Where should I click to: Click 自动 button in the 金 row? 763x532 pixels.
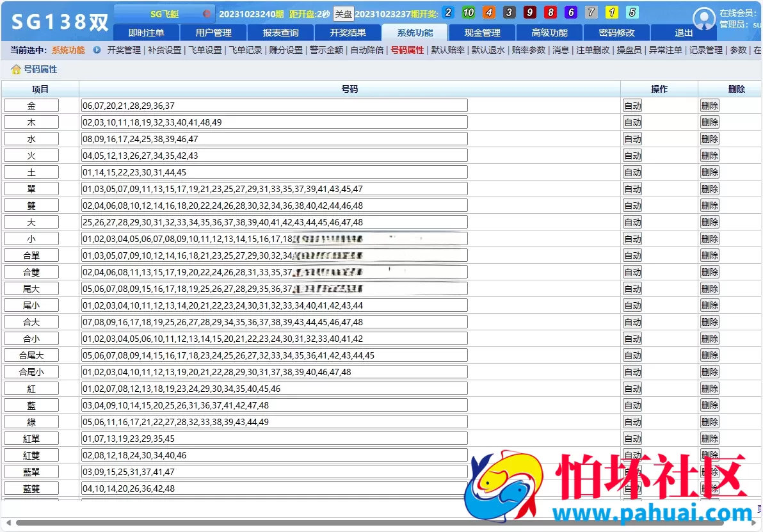632,106
